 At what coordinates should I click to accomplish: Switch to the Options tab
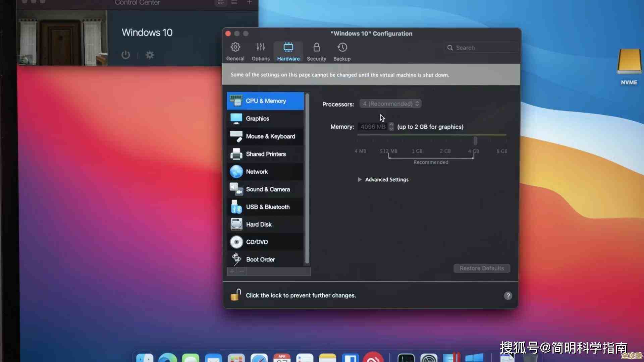tap(261, 51)
